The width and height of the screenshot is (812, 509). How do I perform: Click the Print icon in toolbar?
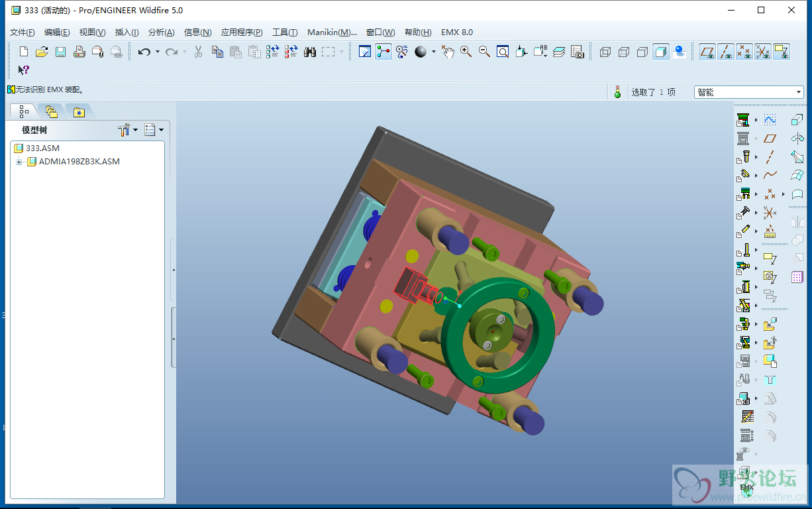[x=79, y=52]
